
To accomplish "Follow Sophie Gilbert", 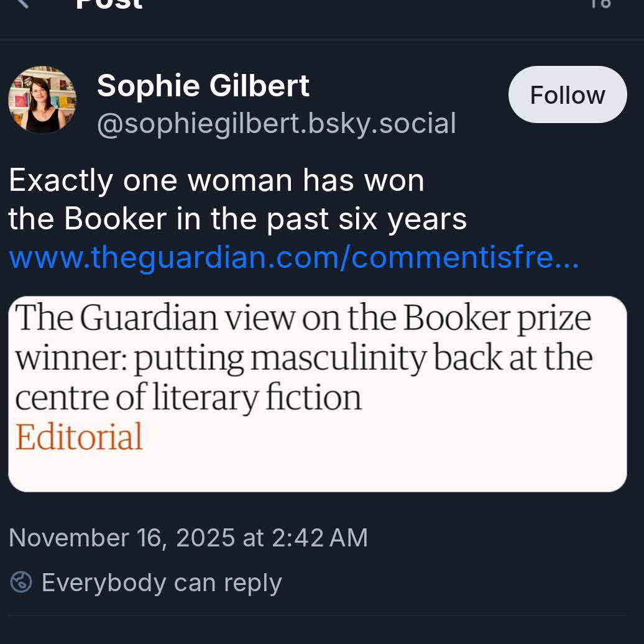I will point(567,95).
